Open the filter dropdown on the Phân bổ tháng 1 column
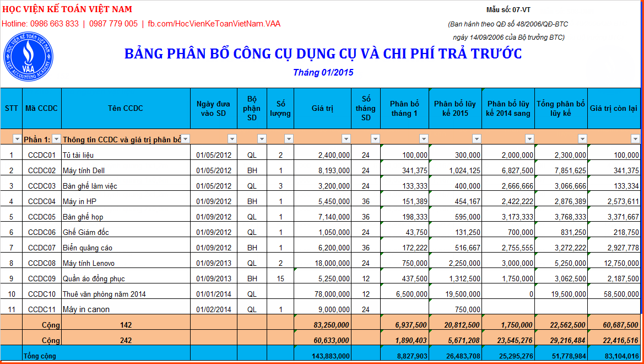Image resolution: width=644 pixels, height=364 pixels. pos(424,138)
